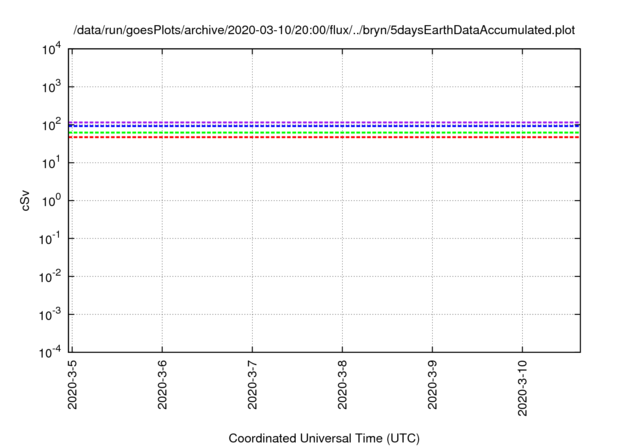Click the Coordinated Universal Time axis label

(x=324, y=438)
